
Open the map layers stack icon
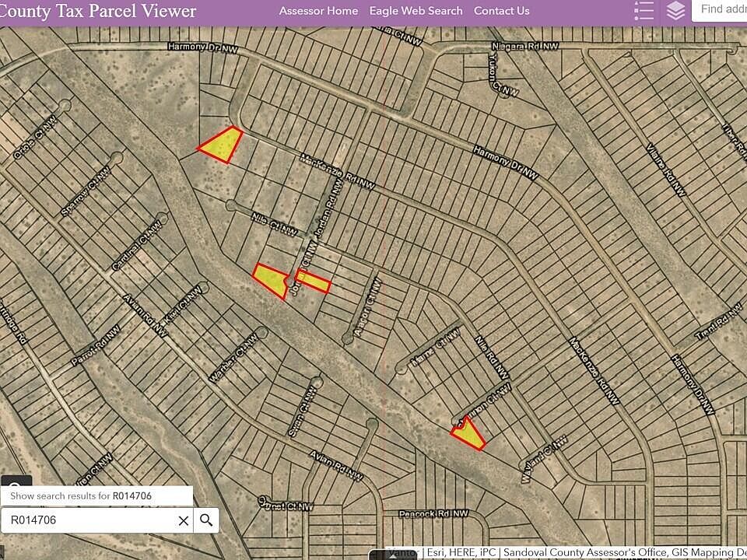[x=675, y=10]
